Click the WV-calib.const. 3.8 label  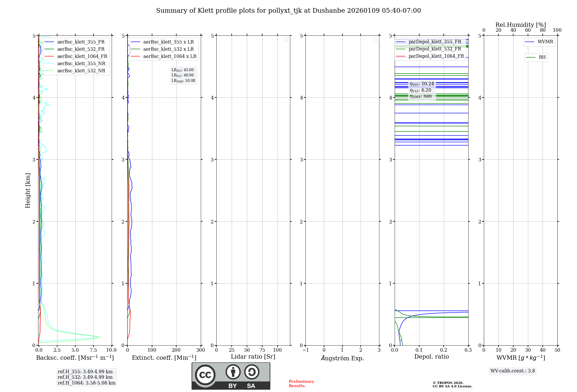(x=512, y=371)
